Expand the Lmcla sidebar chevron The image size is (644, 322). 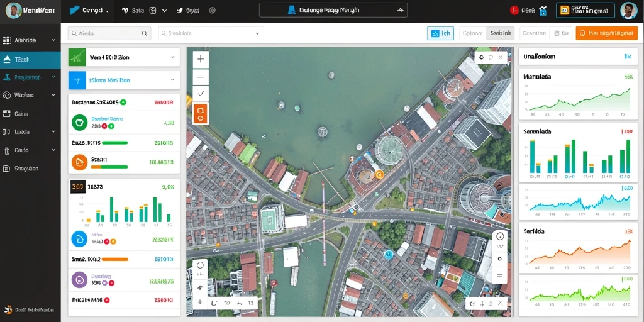(x=53, y=132)
